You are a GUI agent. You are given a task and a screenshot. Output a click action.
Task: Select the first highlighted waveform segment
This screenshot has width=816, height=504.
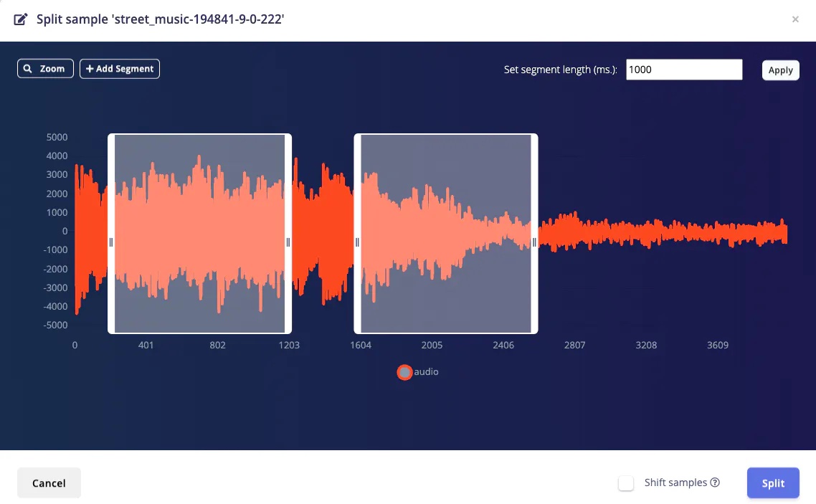[200, 234]
